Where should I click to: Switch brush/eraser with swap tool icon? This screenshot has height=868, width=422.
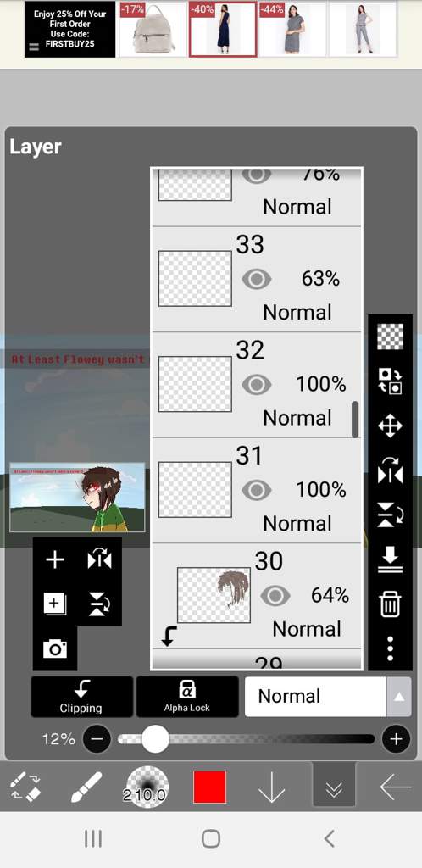[25, 787]
